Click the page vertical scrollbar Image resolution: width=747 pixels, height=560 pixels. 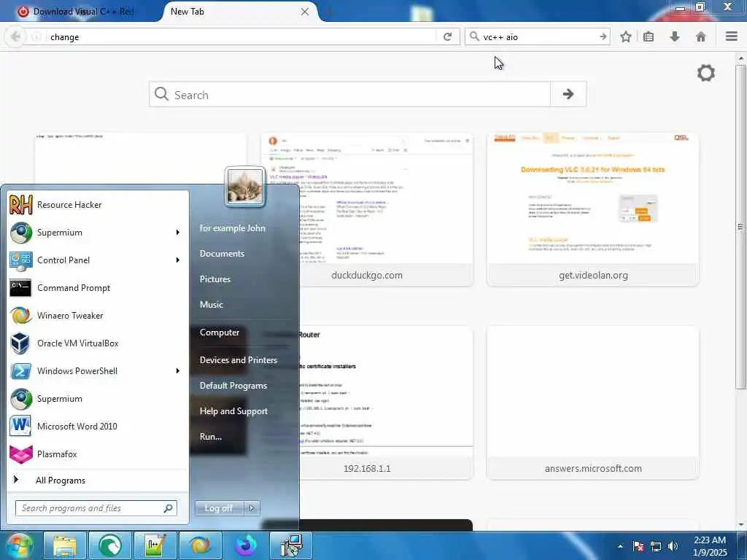tap(741, 227)
